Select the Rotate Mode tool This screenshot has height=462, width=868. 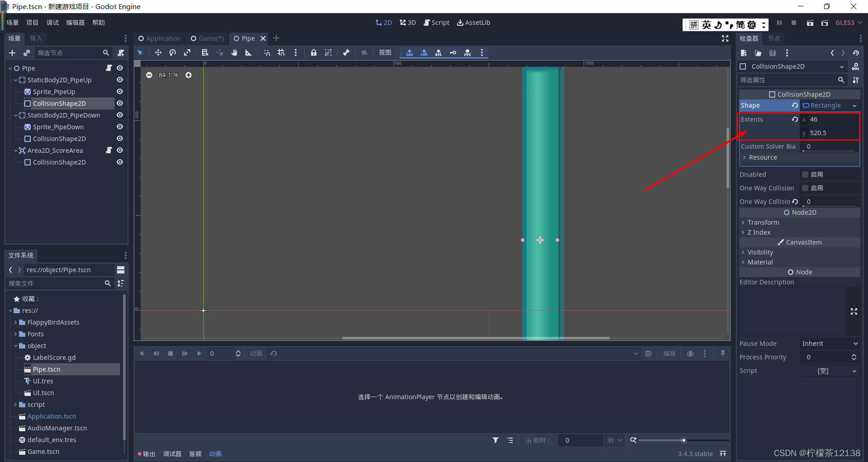click(173, 53)
